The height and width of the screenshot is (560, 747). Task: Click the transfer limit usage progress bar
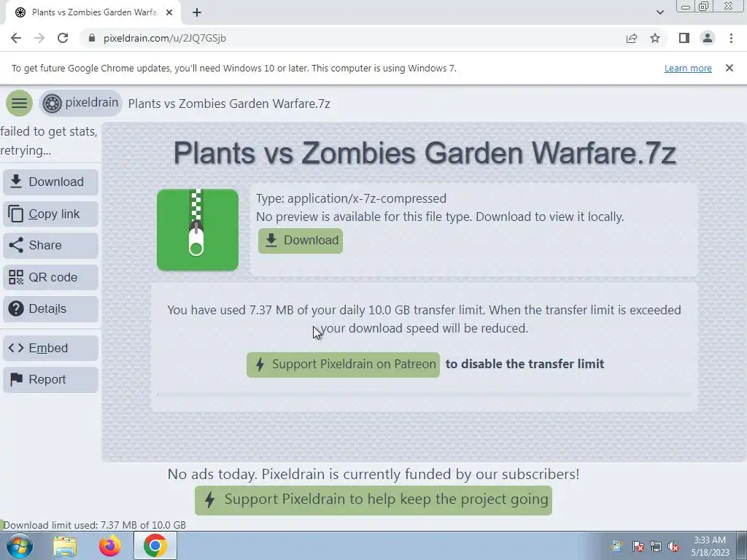[x=424, y=394]
